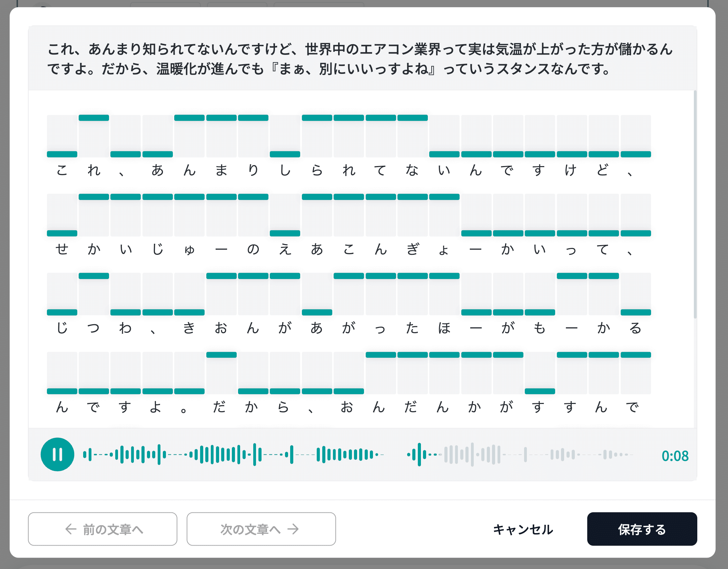728x569 pixels.
Task: Set せ in the second row to high pitch
Action: point(62,197)
